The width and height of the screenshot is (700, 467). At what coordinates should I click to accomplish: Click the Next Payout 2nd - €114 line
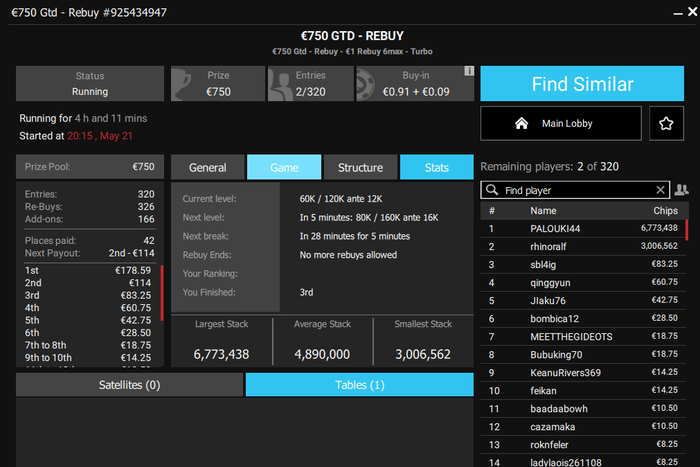click(x=90, y=253)
